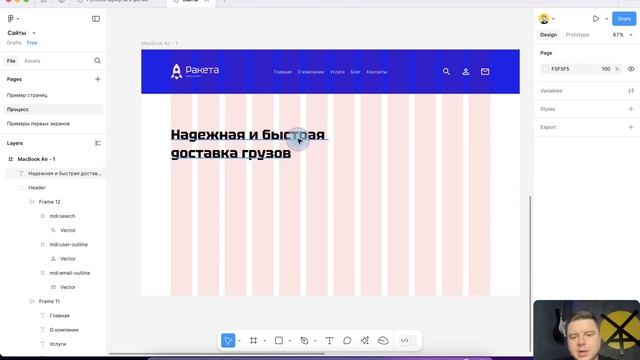Screen dimensions: 640x360
Task: Present prototype with play icon
Action: point(596,19)
